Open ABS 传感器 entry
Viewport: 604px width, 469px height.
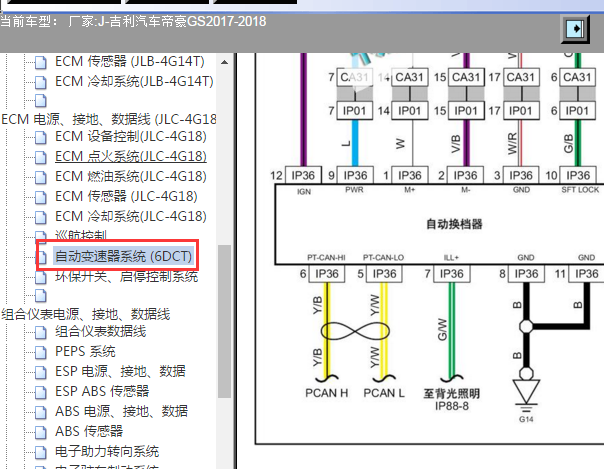coord(89,431)
